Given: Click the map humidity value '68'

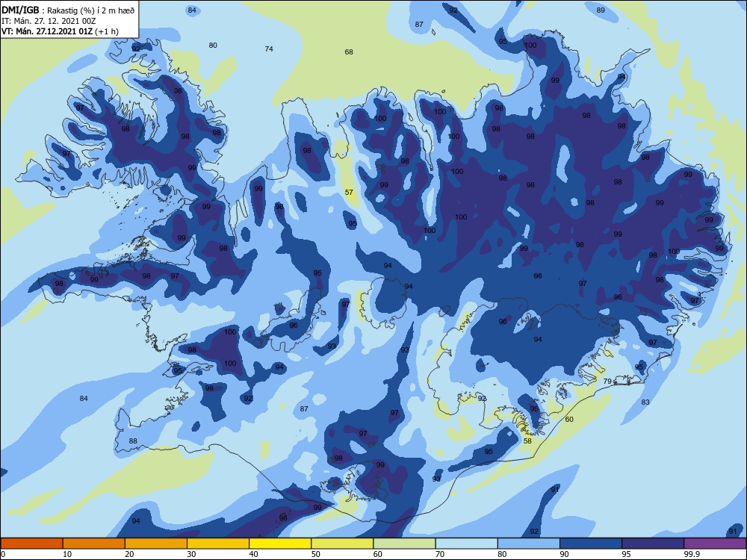Looking at the screenshot, I should pyautogui.click(x=349, y=52).
